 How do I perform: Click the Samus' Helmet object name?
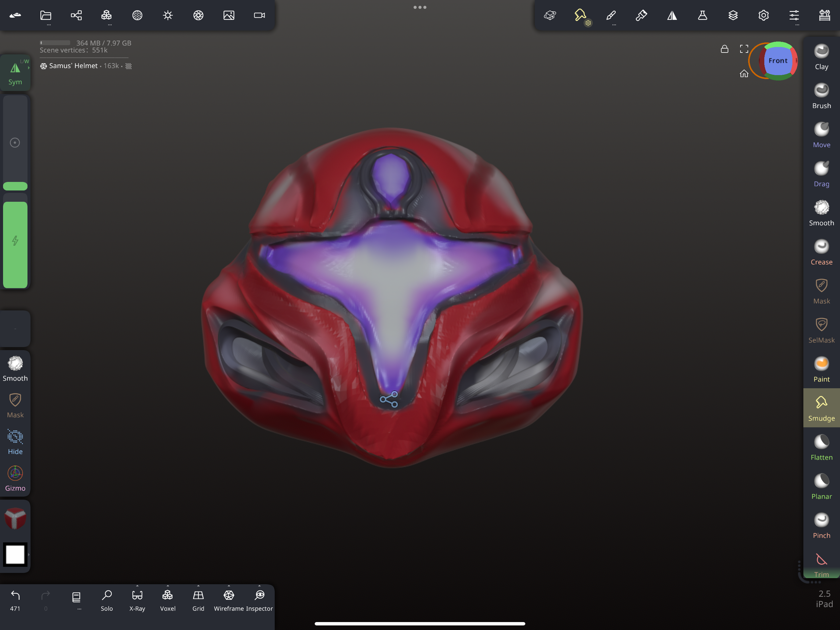pyautogui.click(x=73, y=66)
